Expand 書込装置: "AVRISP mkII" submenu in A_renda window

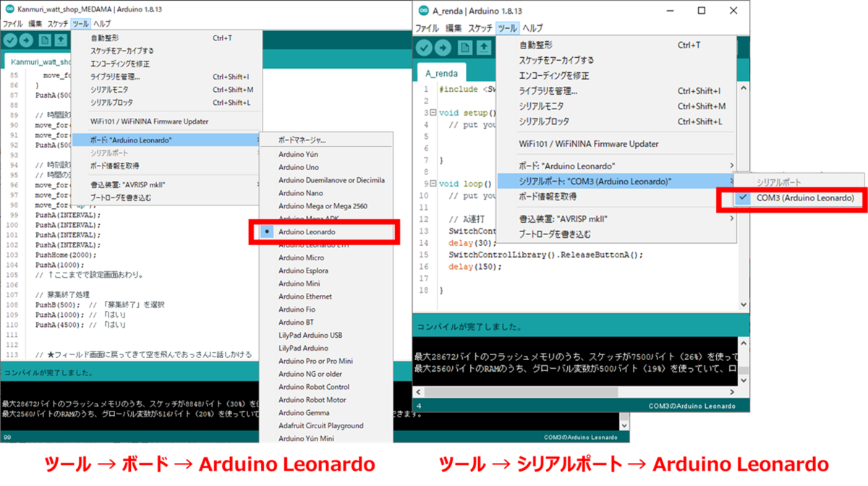click(x=617, y=218)
